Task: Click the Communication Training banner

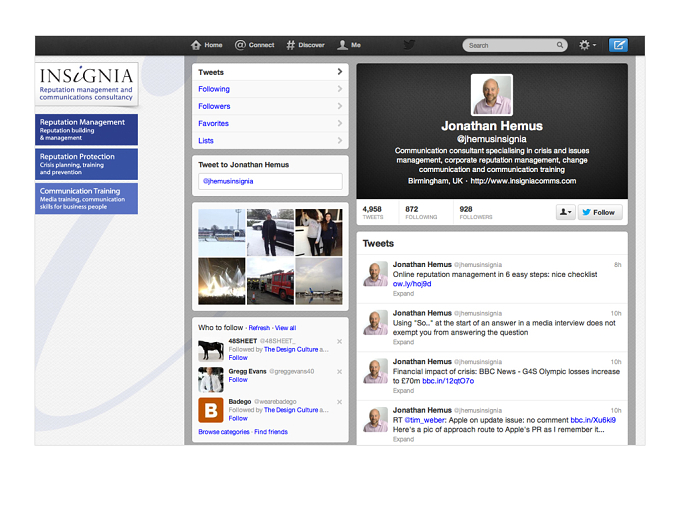Action: click(86, 198)
